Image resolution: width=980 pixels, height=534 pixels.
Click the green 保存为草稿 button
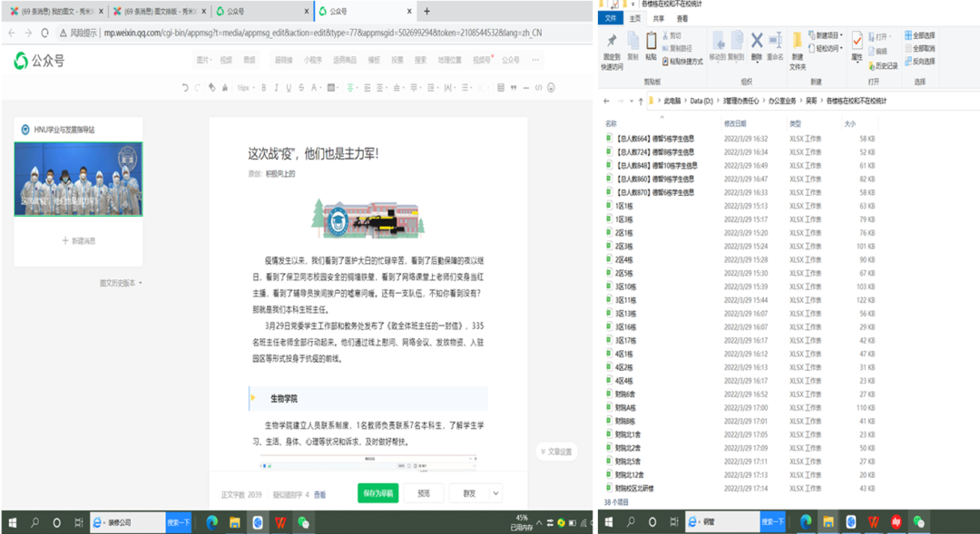[377, 493]
